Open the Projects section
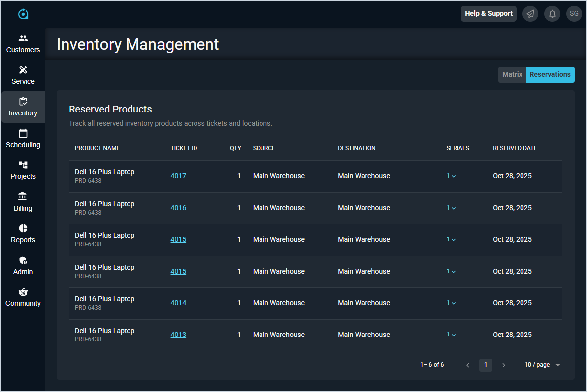587x392 pixels. (x=23, y=170)
